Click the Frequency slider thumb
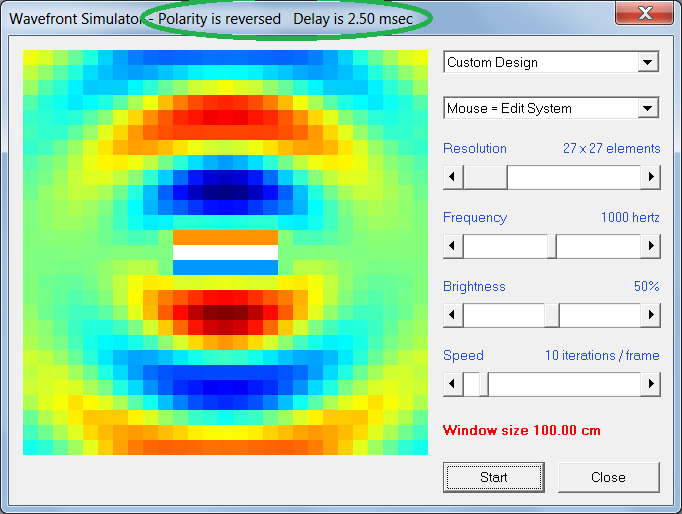 552,246
